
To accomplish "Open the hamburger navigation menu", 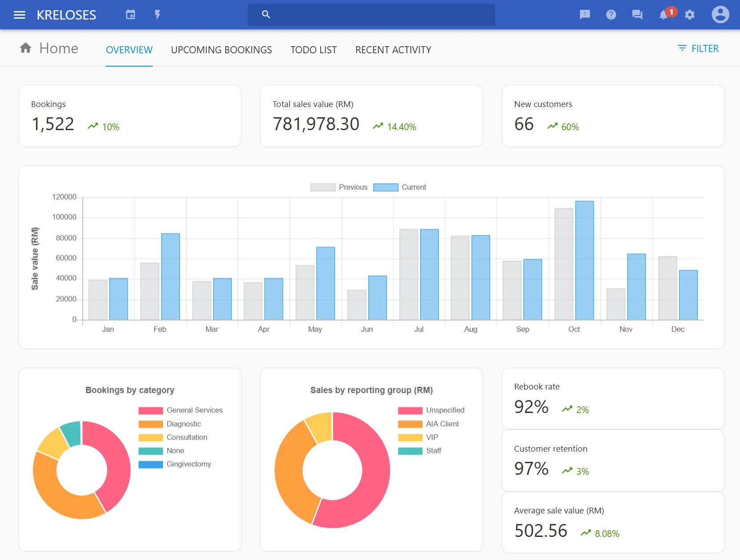I will click(20, 15).
